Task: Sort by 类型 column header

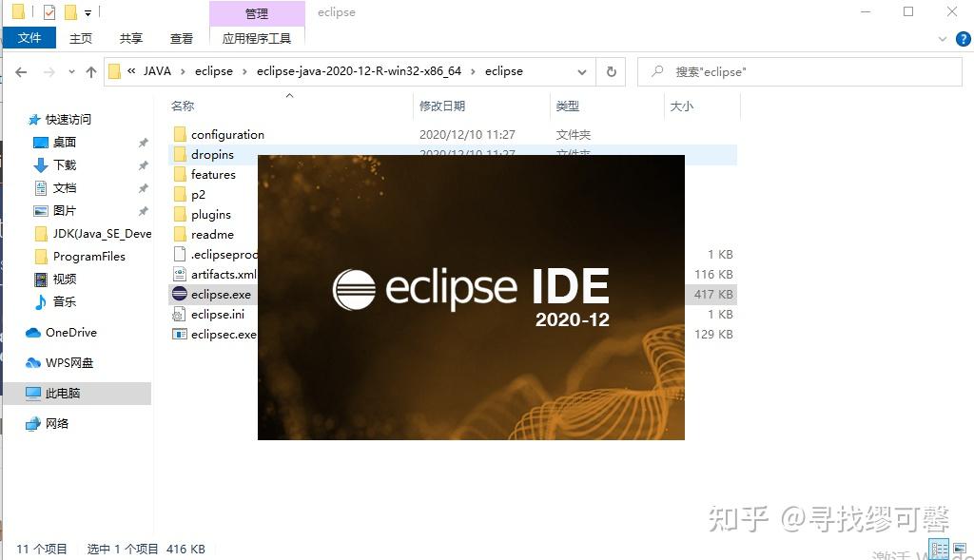Action: (568, 106)
